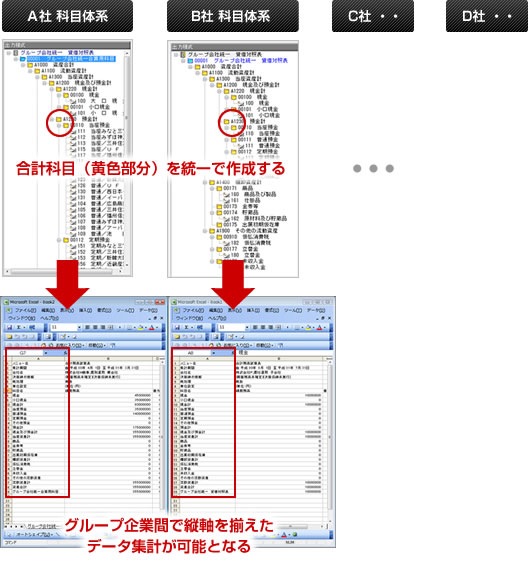Select the highlighted 00001 item in A社 tree
This screenshot has height=564, width=528.
pyautogui.click(x=71, y=59)
